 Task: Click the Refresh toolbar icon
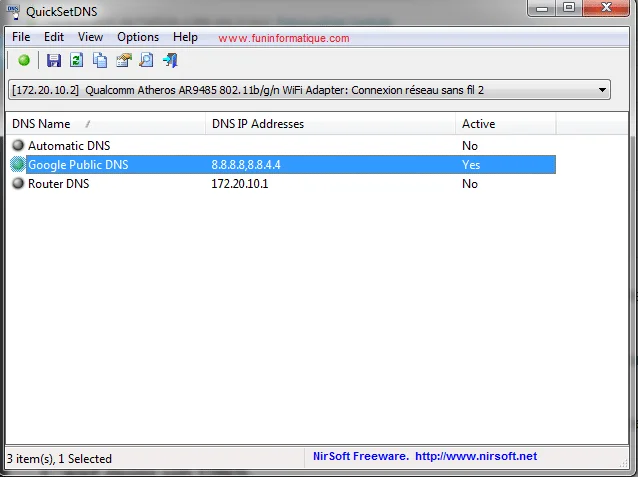[76, 60]
